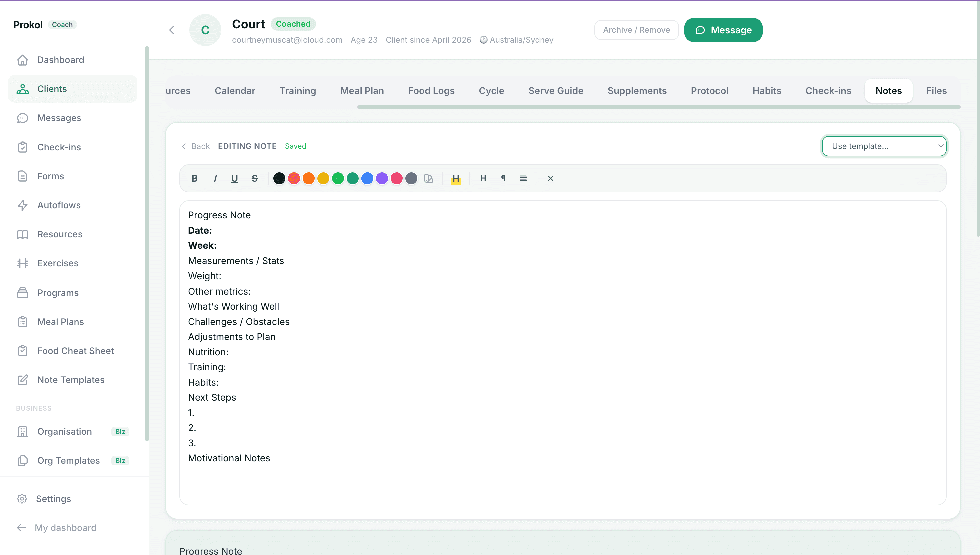Open Food Cheat Sheet in the sidebar
980x555 pixels.
pyautogui.click(x=72, y=351)
